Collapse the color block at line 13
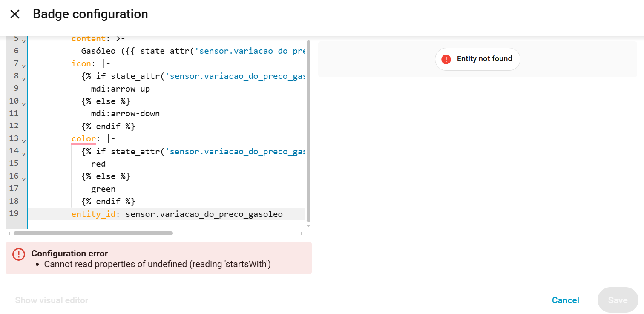 (x=23, y=141)
